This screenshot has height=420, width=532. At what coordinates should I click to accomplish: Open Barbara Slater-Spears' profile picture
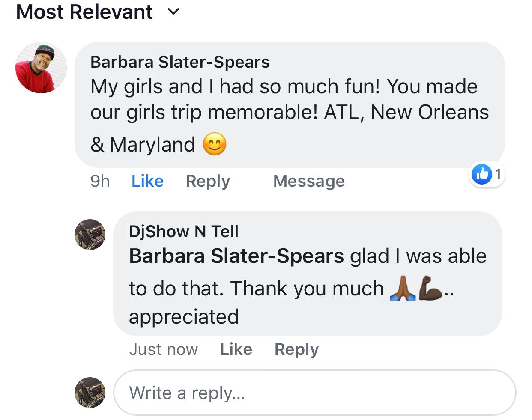click(x=41, y=68)
